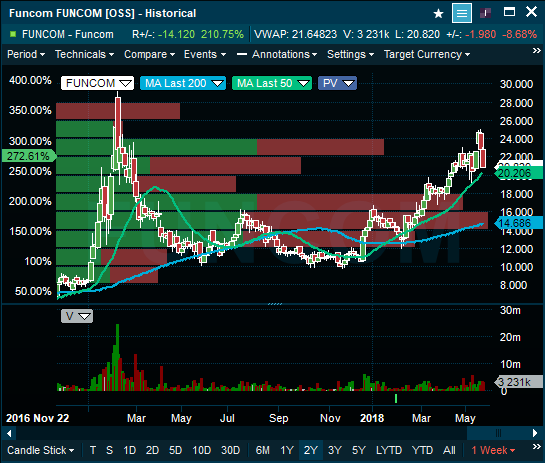Open the Compare menu
545x463 pixels.
(x=149, y=54)
